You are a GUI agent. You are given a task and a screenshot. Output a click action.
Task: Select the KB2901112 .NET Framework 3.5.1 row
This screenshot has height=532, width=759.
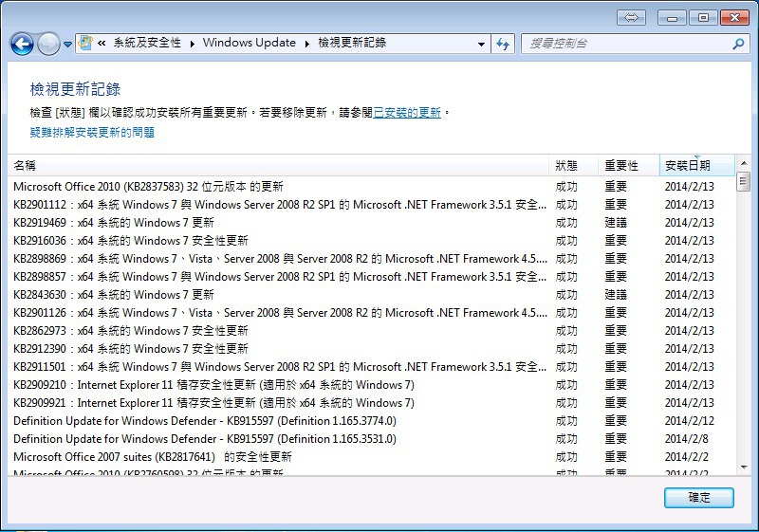pyautogui.click(x=371, y=205)
